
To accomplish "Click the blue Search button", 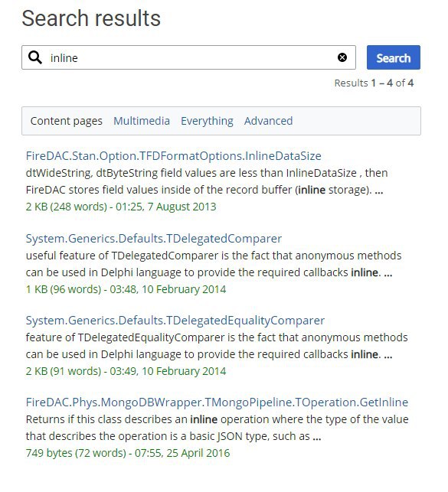I will [394, 57].
